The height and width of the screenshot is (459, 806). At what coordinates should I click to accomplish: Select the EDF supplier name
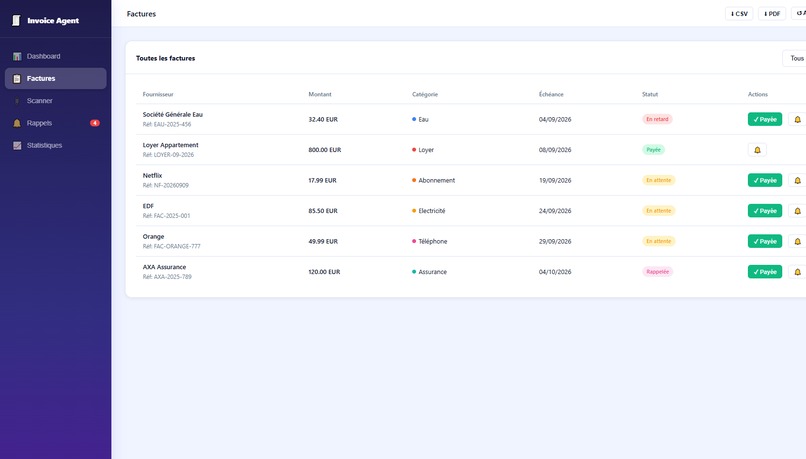pyautogui.click(x=148, y=206)
